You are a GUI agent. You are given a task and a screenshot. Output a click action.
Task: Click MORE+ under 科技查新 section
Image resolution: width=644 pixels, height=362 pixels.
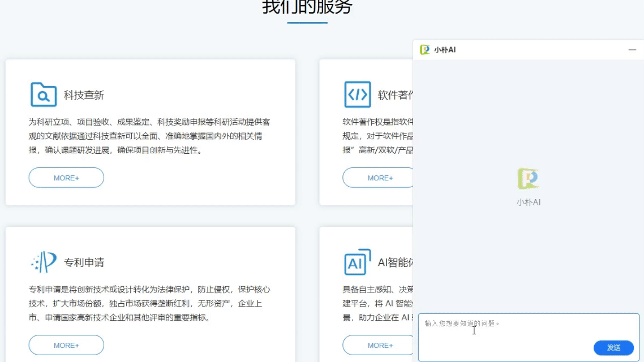66,177
